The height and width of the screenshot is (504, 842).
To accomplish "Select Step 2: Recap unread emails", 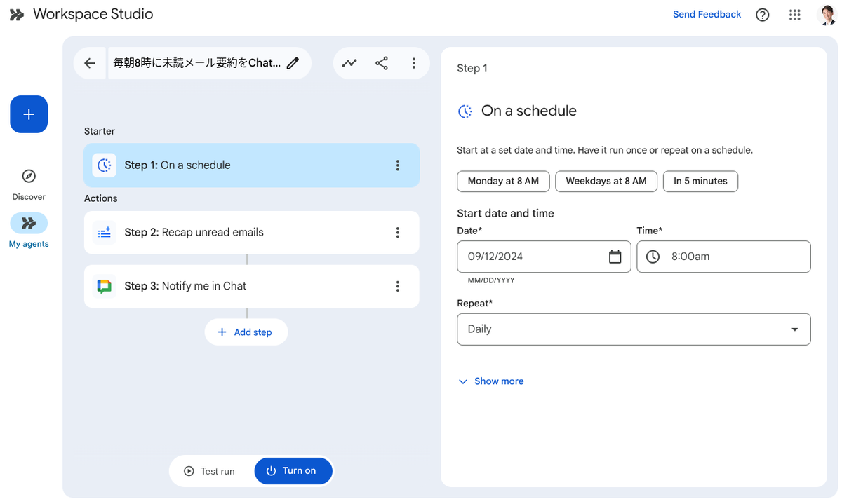I will tap(251, 233).
